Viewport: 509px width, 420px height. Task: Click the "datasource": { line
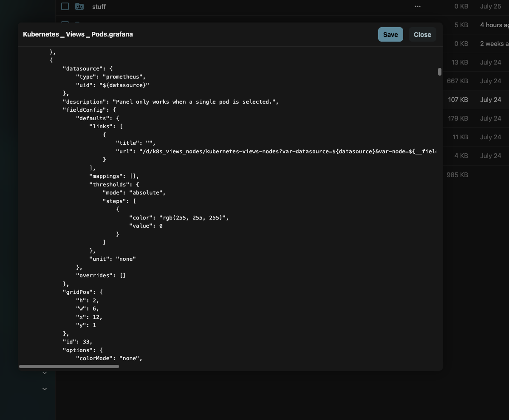pos(88,69)
